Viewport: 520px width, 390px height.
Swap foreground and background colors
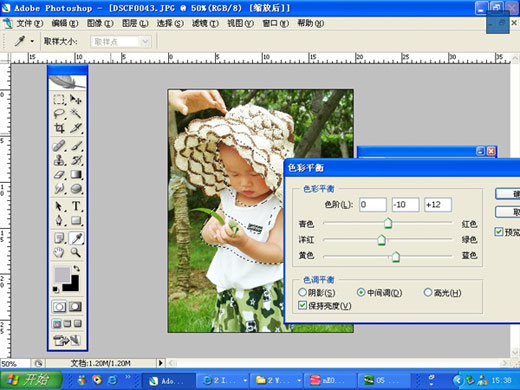click(x=77, y=268)
